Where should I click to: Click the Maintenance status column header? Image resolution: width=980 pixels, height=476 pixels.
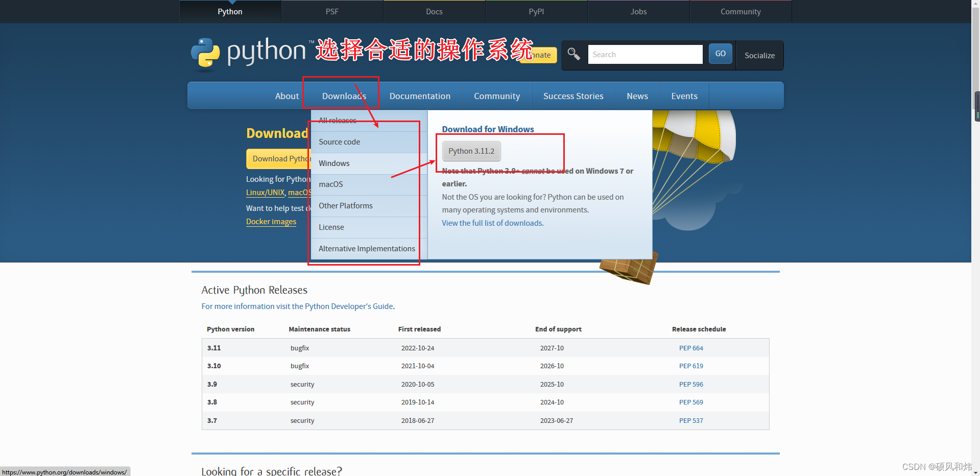click(x=320, y=329)
